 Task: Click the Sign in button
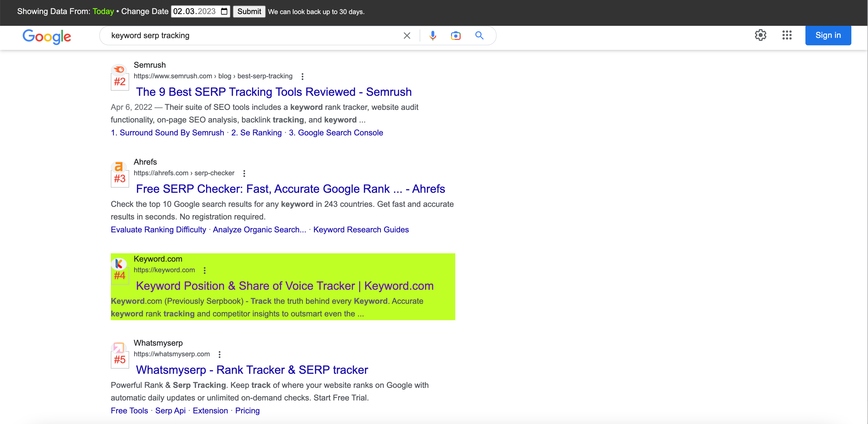(828, 35)
